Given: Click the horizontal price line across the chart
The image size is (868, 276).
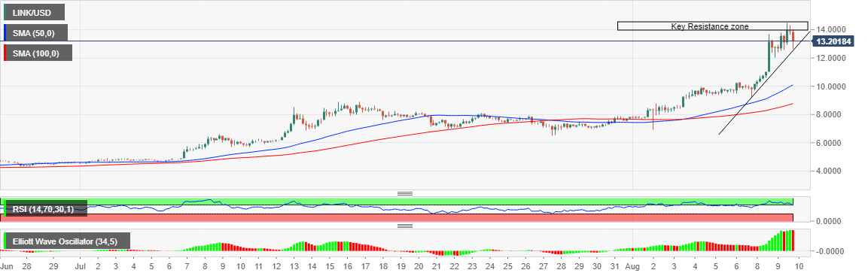Looking at the screenshot, I should pyautogui.click(x=406, y=41).
